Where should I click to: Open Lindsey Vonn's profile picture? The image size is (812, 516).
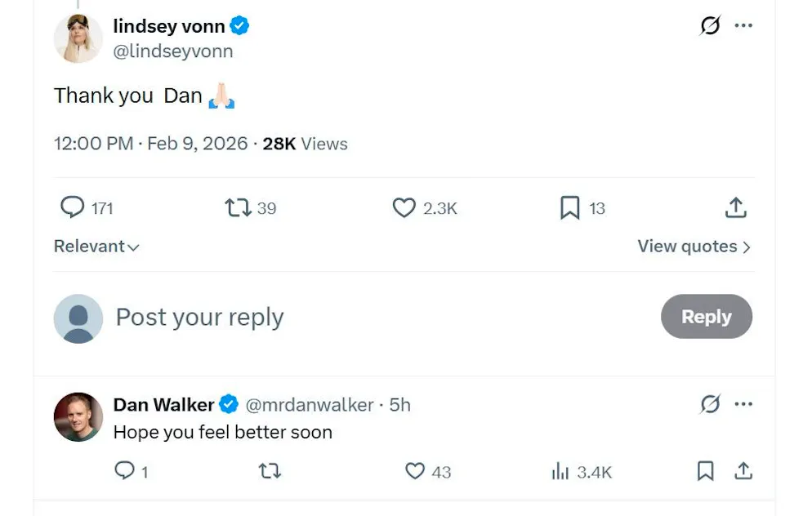point(78,38)
